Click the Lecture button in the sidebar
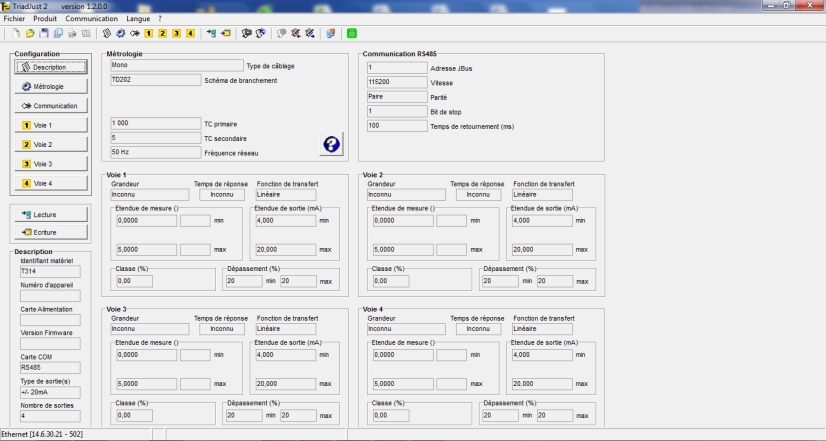The height and width of the screenshot is (441, 826). point(51,214)
